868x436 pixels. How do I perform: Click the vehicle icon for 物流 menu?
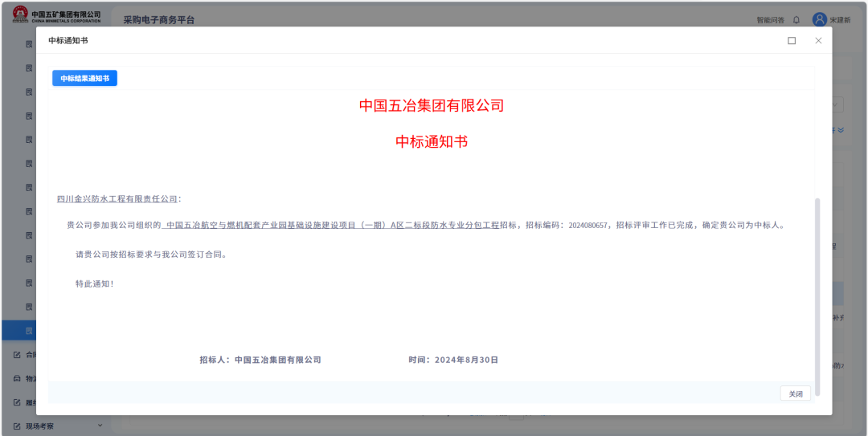pyautogui.click(x=17, y=378)
